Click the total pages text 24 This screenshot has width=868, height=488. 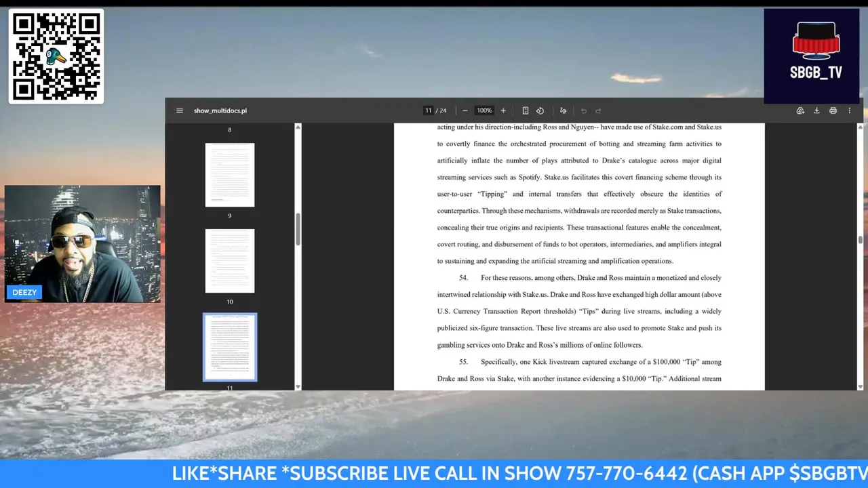pos(443,110)
